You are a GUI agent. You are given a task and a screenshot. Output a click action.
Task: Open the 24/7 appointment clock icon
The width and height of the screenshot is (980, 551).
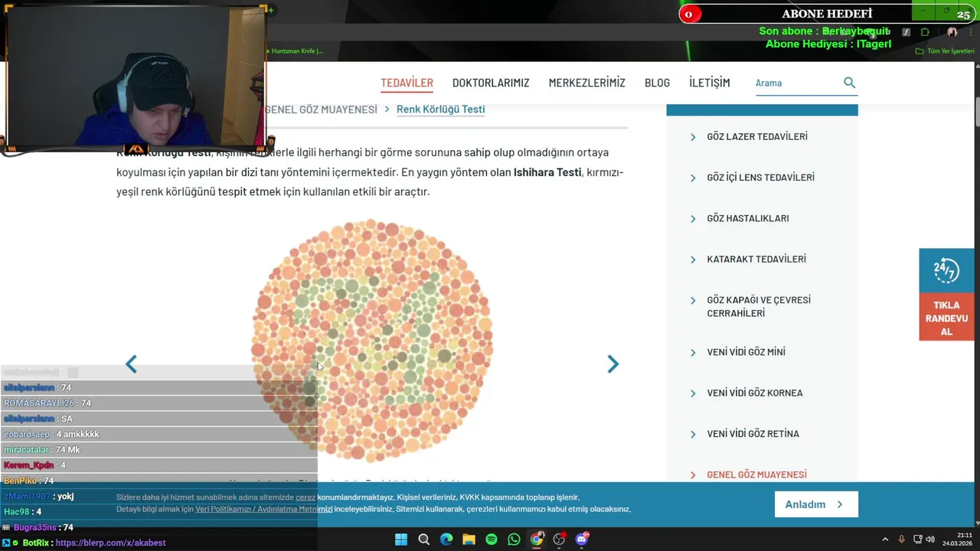pyautogui.click(x=946, y=271)
